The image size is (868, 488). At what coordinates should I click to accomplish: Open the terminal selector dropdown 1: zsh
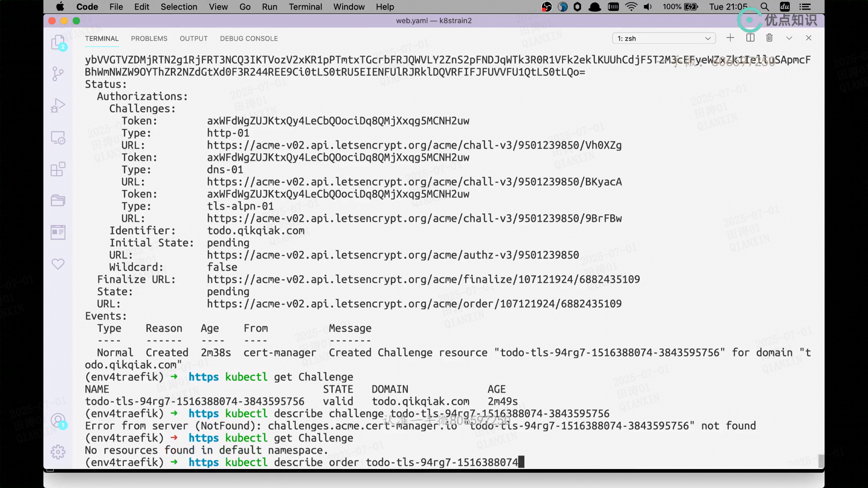[664, 38]
